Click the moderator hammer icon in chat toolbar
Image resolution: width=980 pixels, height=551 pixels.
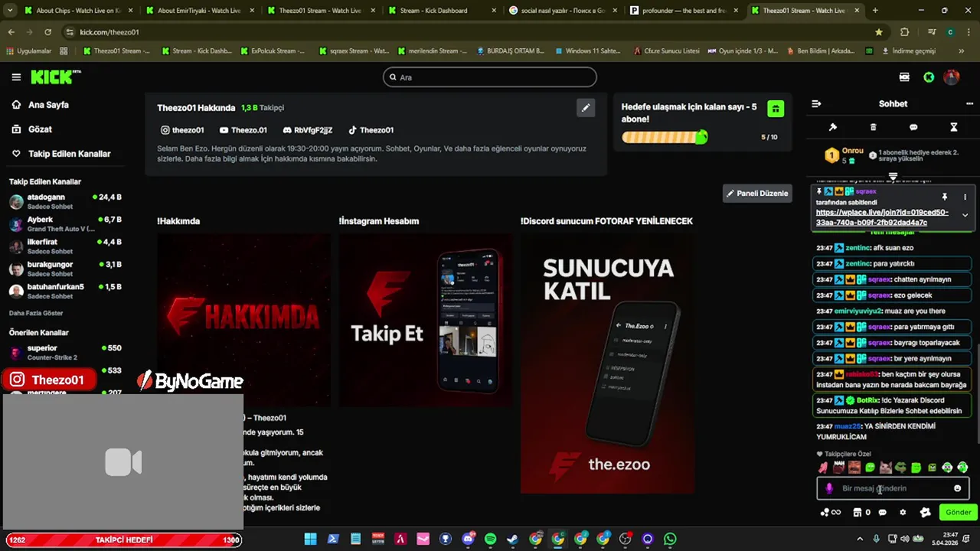[833, 127]
